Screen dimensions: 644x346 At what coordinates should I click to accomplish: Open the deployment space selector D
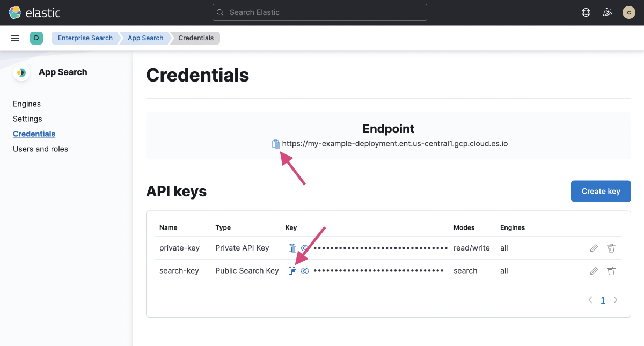pyautogui.click(x=36, y=38)
